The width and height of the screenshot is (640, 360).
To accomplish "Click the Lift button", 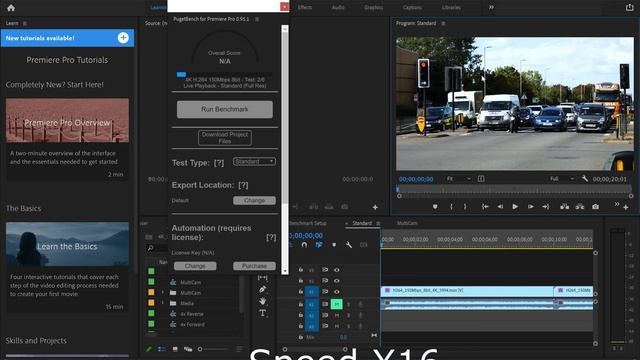I will (564, 207).
